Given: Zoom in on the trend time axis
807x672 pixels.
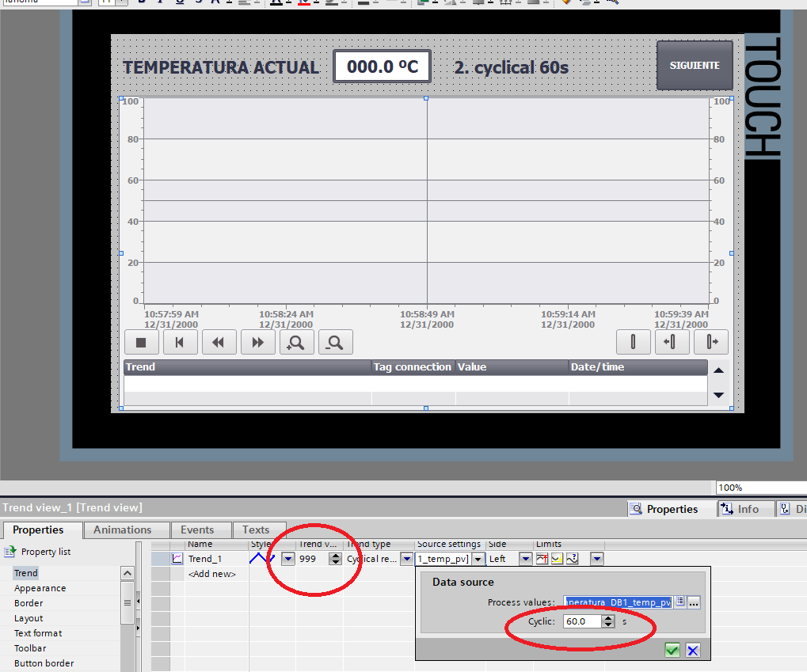Looking at the screenshot, I should [x=296, y=342].
